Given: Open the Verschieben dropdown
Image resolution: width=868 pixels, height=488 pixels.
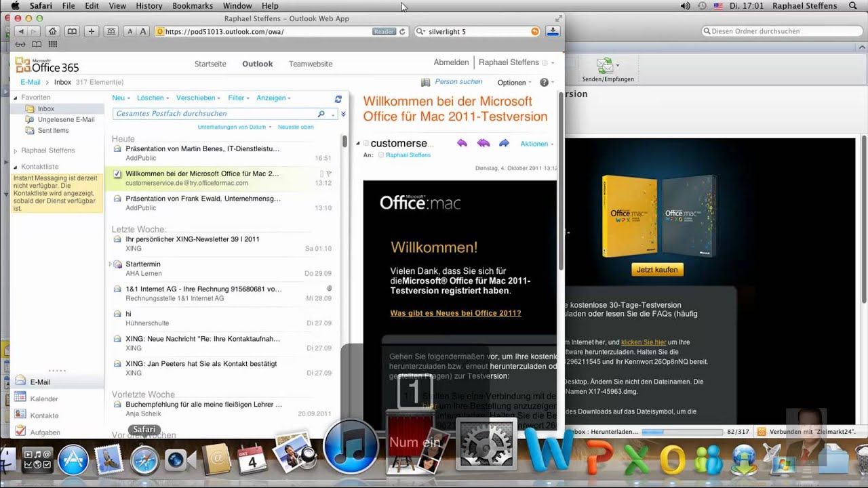Looking at the screenshot, I should click(198, 98).
